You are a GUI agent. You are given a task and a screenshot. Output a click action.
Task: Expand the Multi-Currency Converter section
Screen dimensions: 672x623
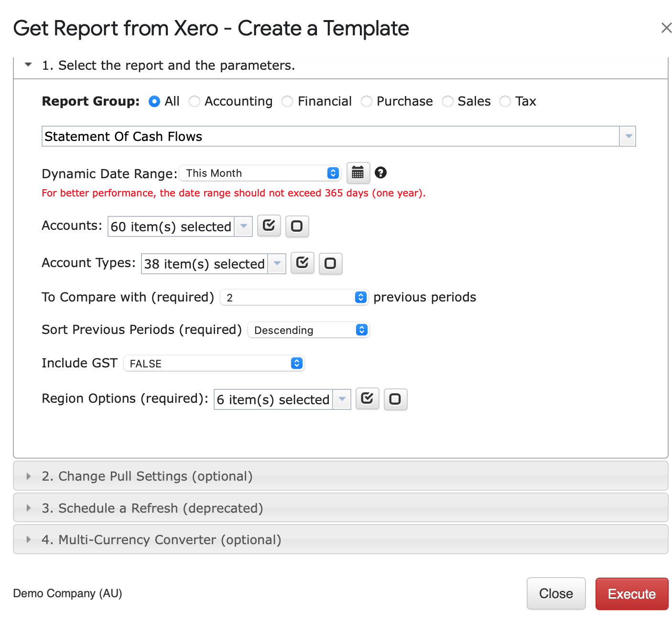coord(162,539)
